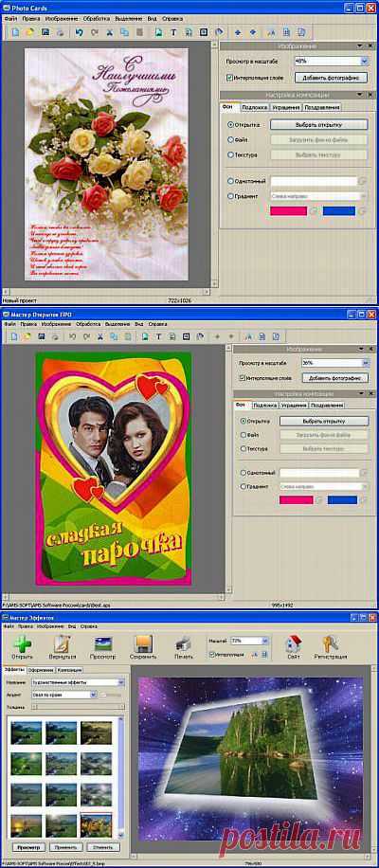Click the Печать printer icon in Мастер Эффектов

(183, 643)
